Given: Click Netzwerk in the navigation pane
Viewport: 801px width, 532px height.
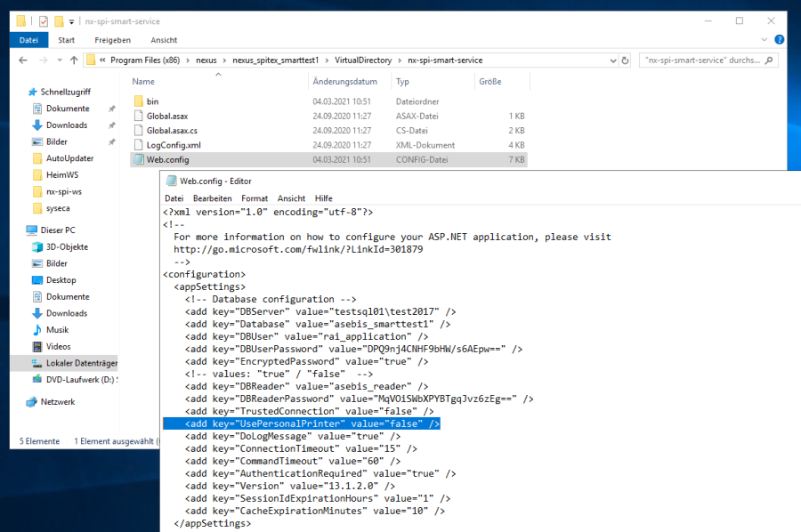Looking at the screenshot, I should click(57, 402).
